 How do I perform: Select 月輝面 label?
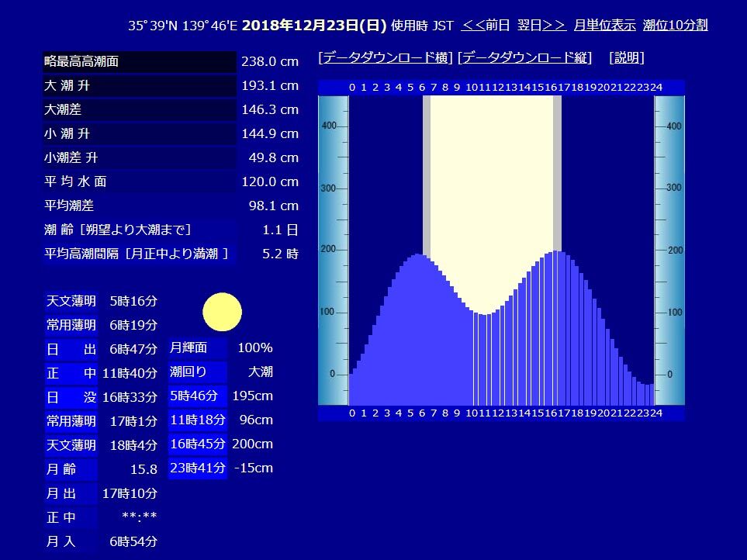[x=197, y=347]
